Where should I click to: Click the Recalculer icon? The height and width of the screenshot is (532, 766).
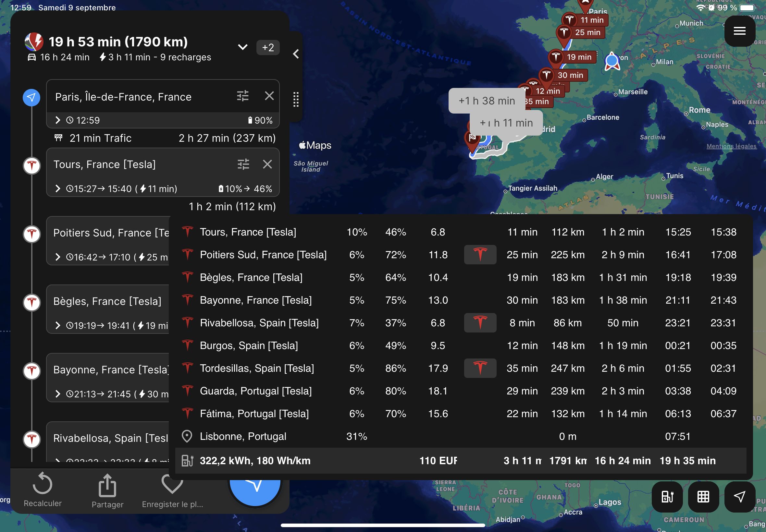[x=43, y=484]
